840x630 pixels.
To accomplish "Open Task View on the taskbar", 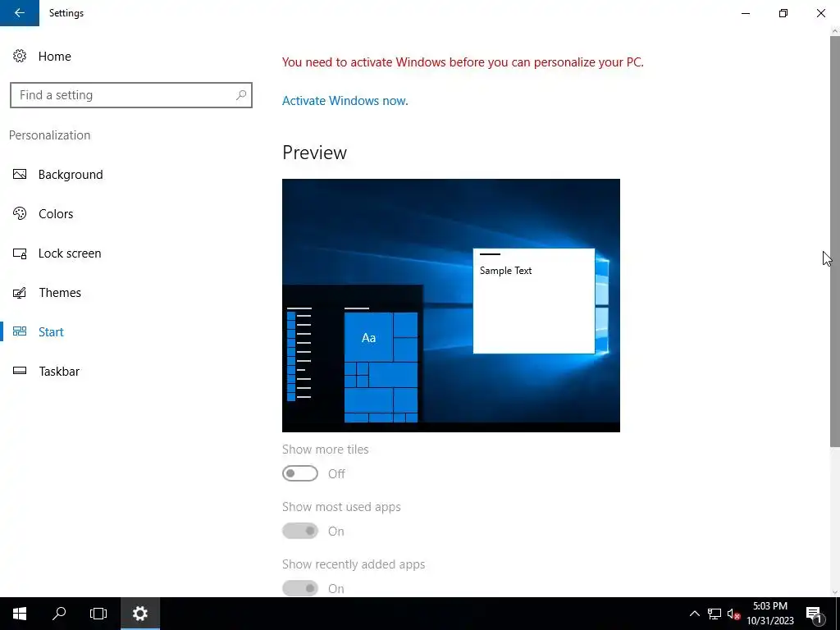I will point(98,614).
